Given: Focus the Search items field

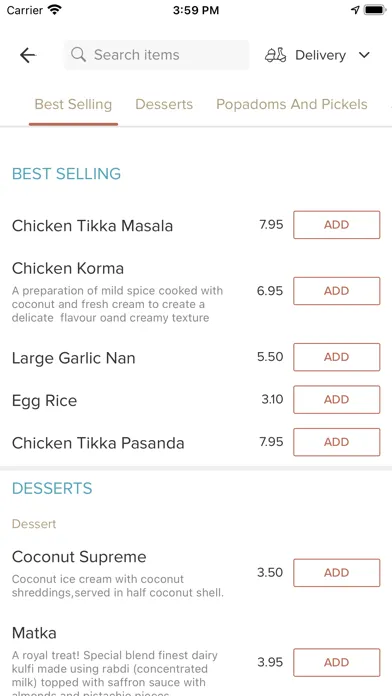Looking at the screenshot, I should click(156, 55).
